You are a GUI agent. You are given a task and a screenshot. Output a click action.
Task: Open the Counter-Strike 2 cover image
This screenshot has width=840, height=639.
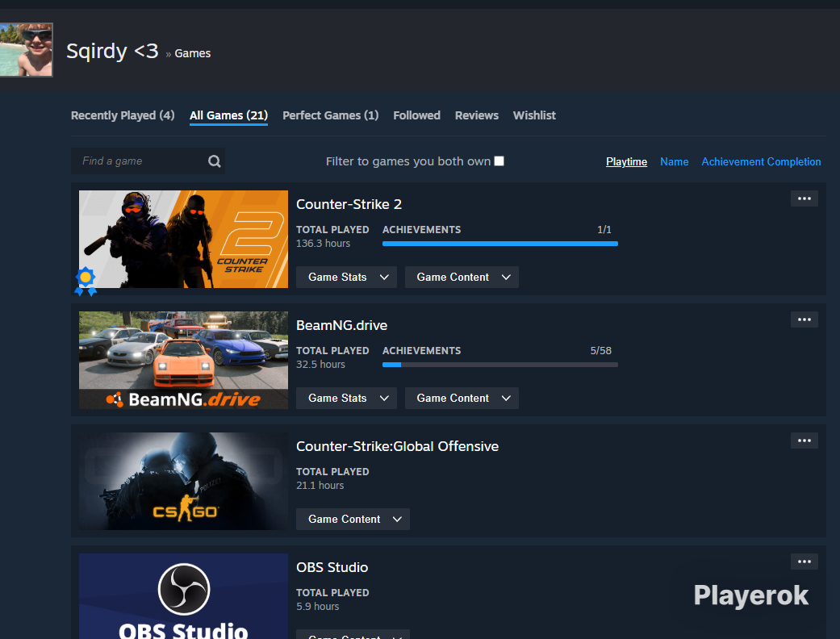tap(183, 239)
